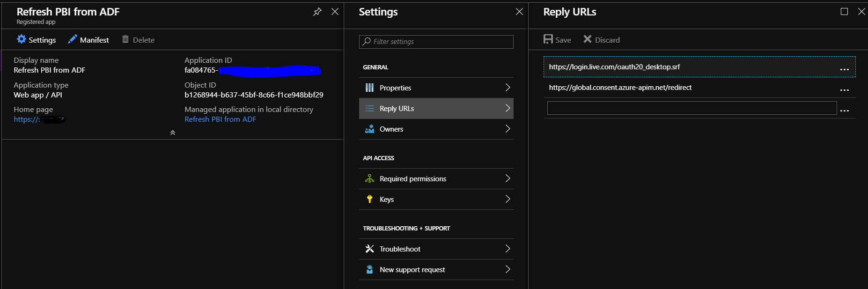Image resolution: width=868 pixels, height=289 pixels.
Task: Click the Keys yellow key icon
Action: [x=369, y=199]
